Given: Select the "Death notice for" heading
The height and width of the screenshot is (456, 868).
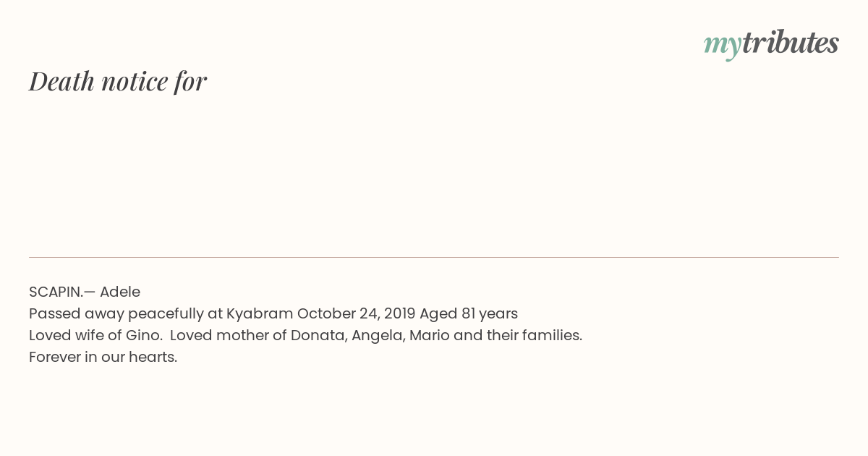Looking at the screenshot, I should tap(118, 81).
